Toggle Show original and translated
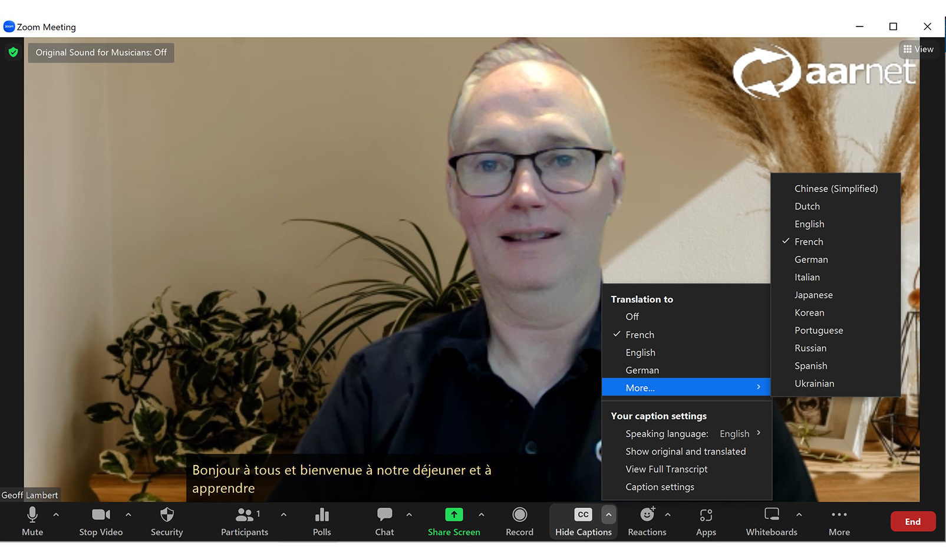The height and width of the screenshot is (560, 946). coord(685,452)
